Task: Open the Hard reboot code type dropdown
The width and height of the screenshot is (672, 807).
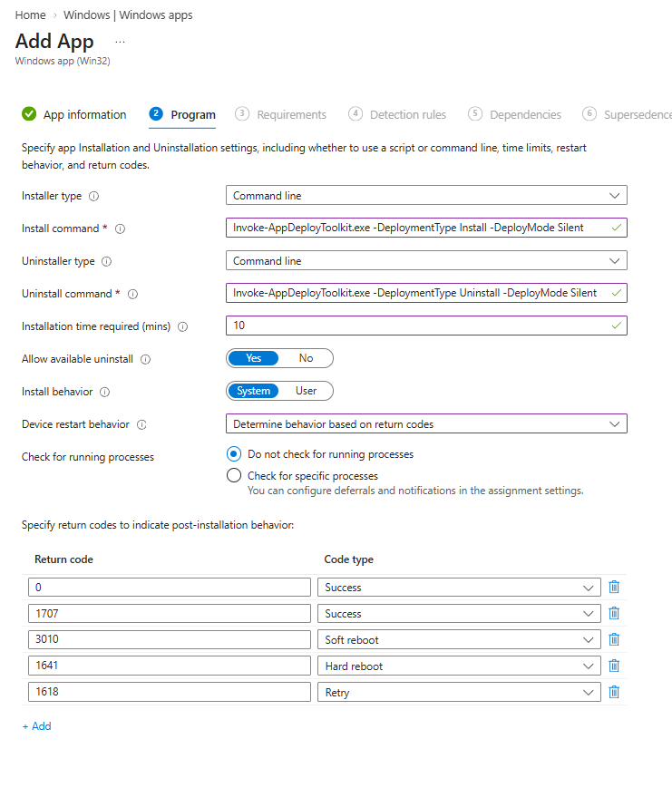Action: click(459, 666)
